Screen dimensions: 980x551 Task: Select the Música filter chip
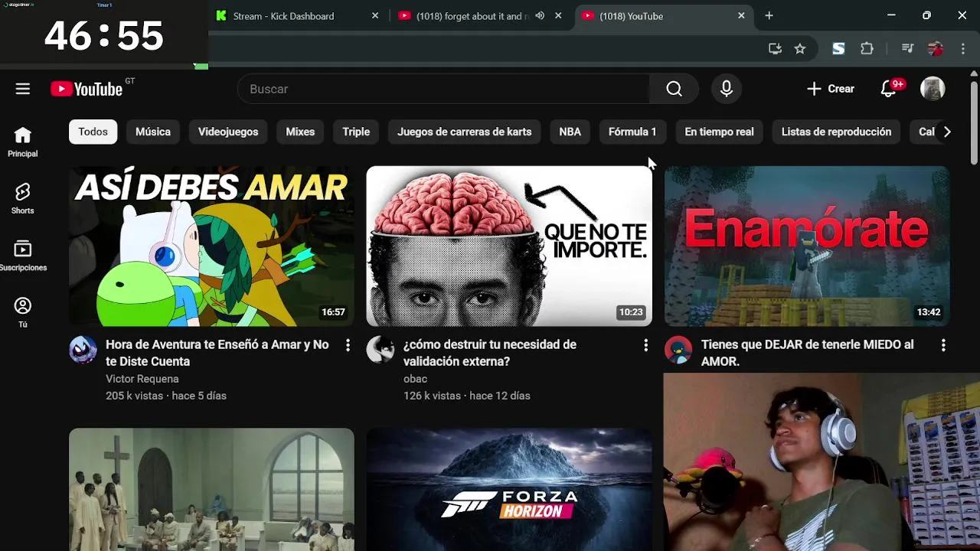tap(153, 132)
